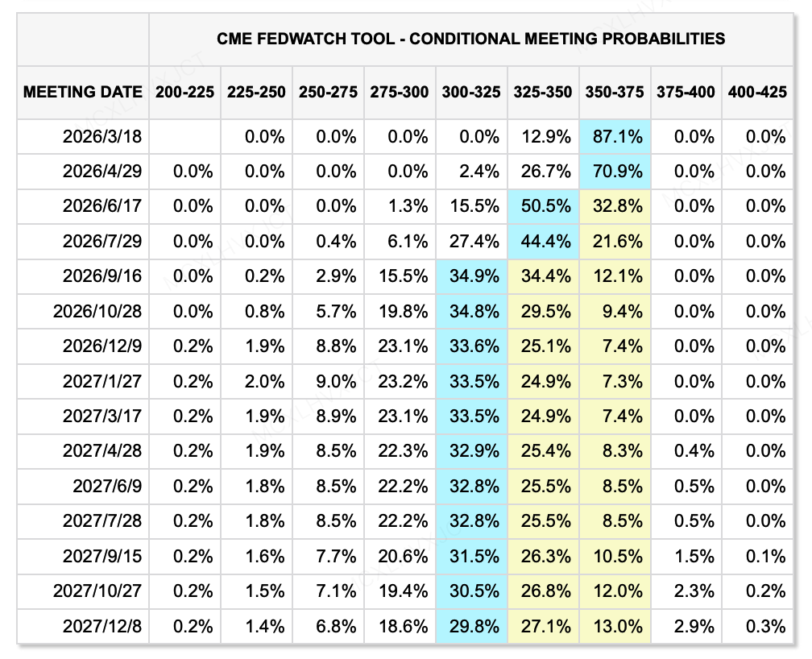812x659 pixels.
Task: Click the 2027/6/9 meeting date cell
Action: (107, 487)
